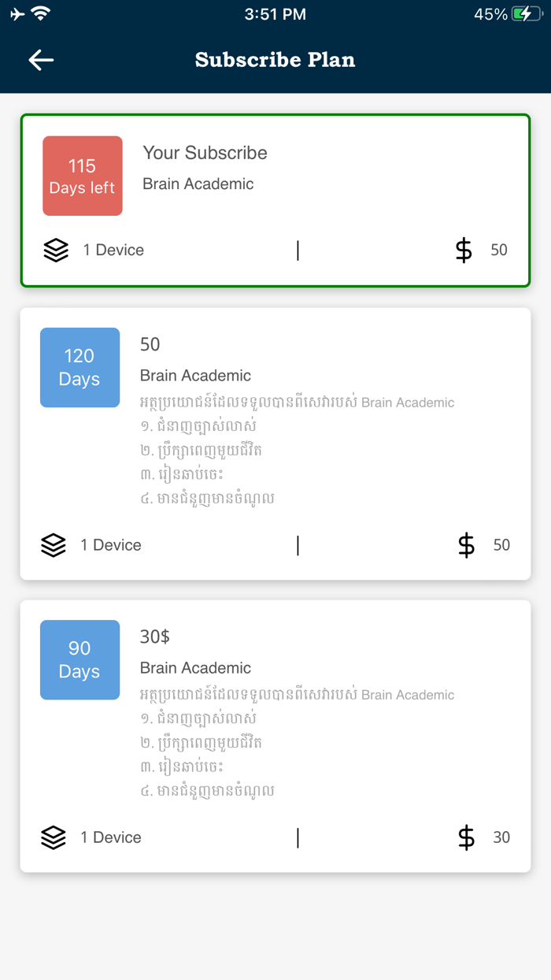The width and height of the screenshot is (551, 980).
Task: Click the dollar sign icon next to 50
Action: point(464,250)
